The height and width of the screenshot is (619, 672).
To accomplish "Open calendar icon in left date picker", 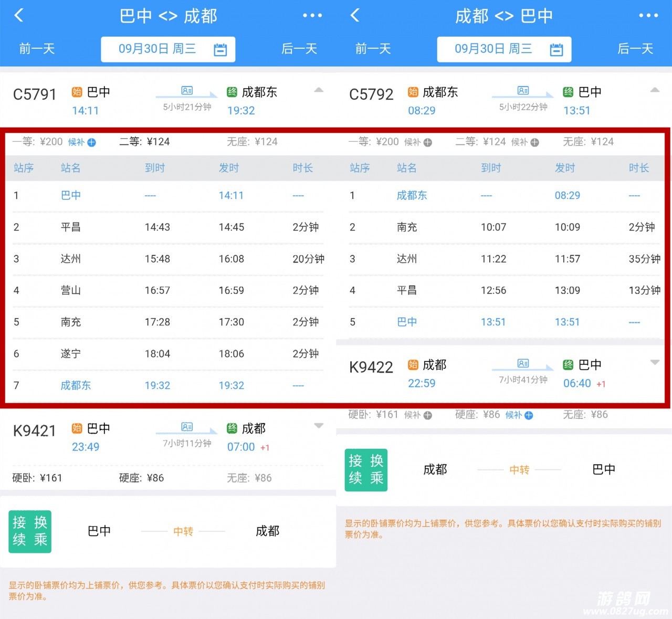I will (x=220, y=50).
